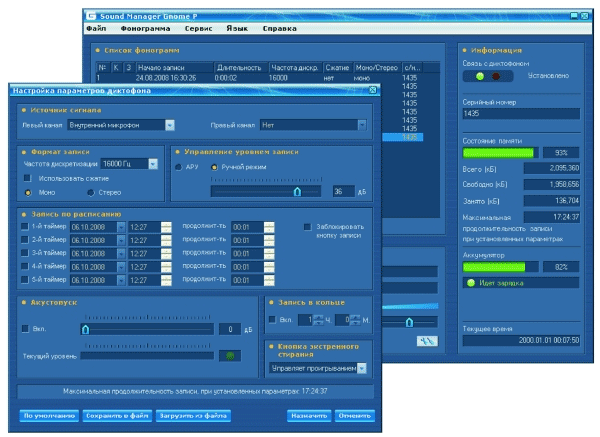Click the 1-й таймер time stepper
This screenshot has height=437, width=600.
[x=166, y=227]
